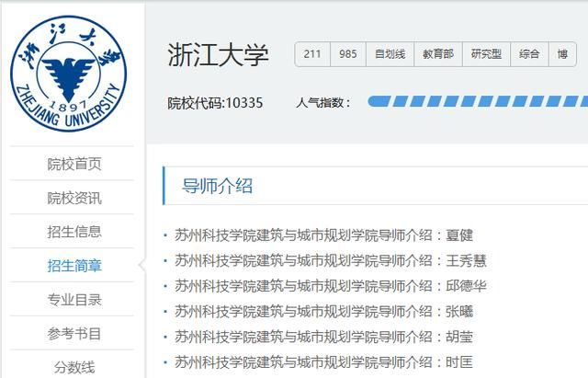The width and height of the screenshot is (588, 378).
Task: Click the 211 tag
Action: click(312, 54)
